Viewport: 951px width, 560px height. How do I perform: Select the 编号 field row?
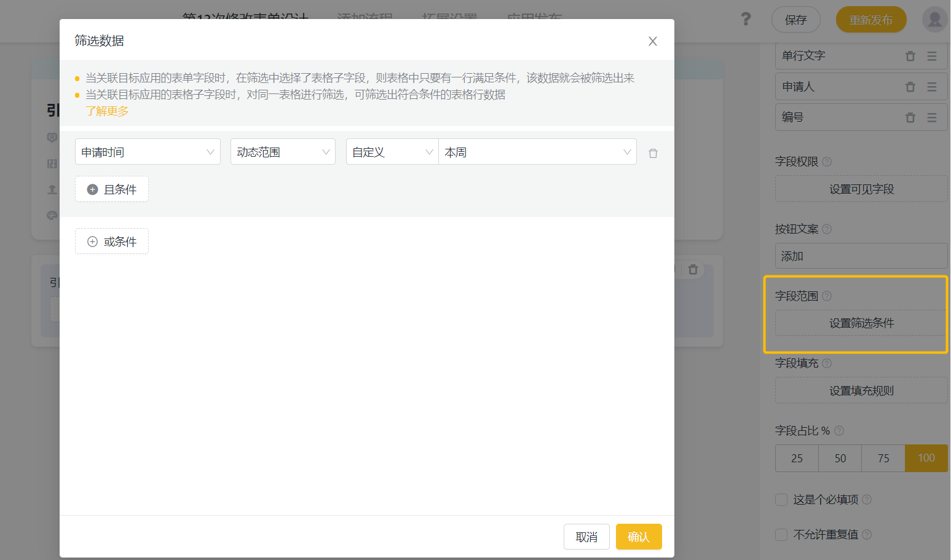point(861,117)
